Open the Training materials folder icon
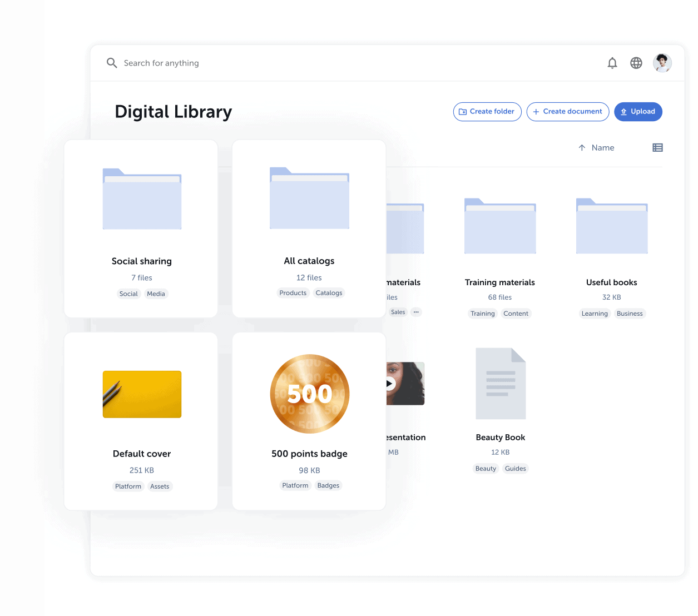The image size is (698, 616). pyautogui.click(x=500, y=226)
